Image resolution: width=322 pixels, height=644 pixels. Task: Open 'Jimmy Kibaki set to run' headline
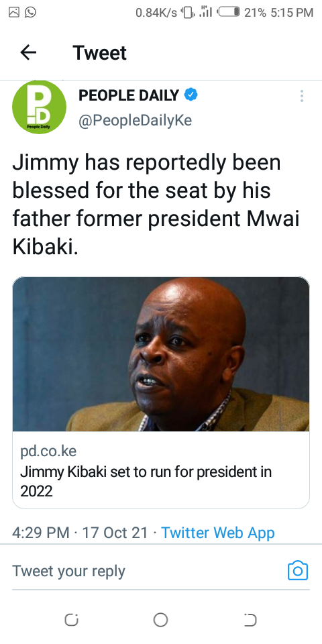146,481
